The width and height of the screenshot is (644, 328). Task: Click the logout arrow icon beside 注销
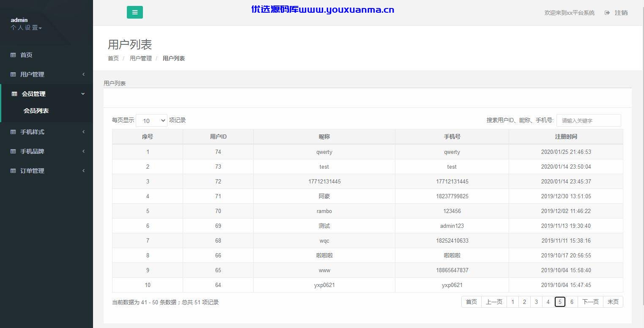(x=607, y=13)
